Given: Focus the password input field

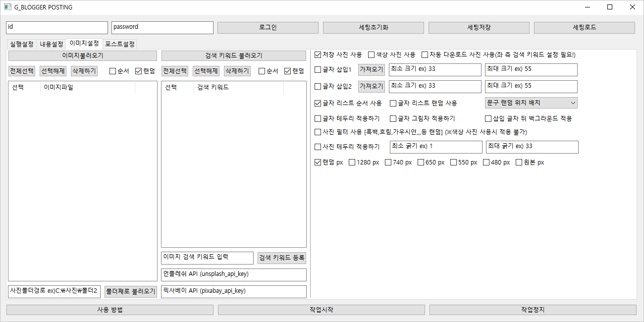Looking at the screenshot, I should (x=162, y=27).
